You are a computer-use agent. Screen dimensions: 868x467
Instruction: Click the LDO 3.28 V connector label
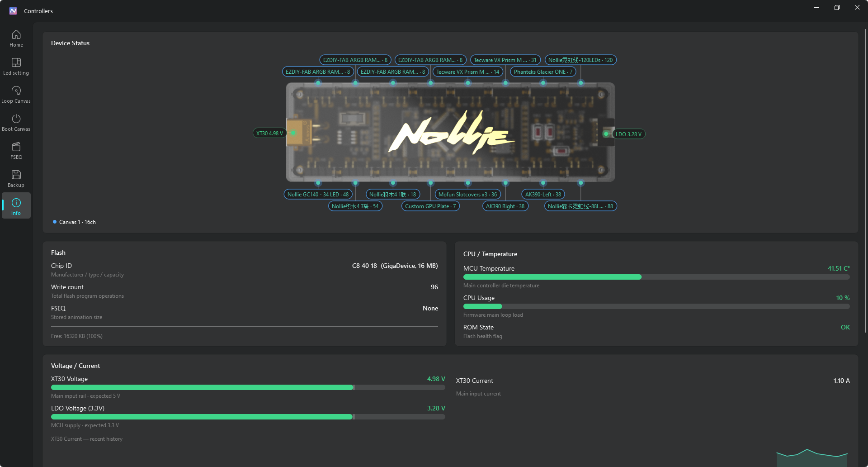628,134
